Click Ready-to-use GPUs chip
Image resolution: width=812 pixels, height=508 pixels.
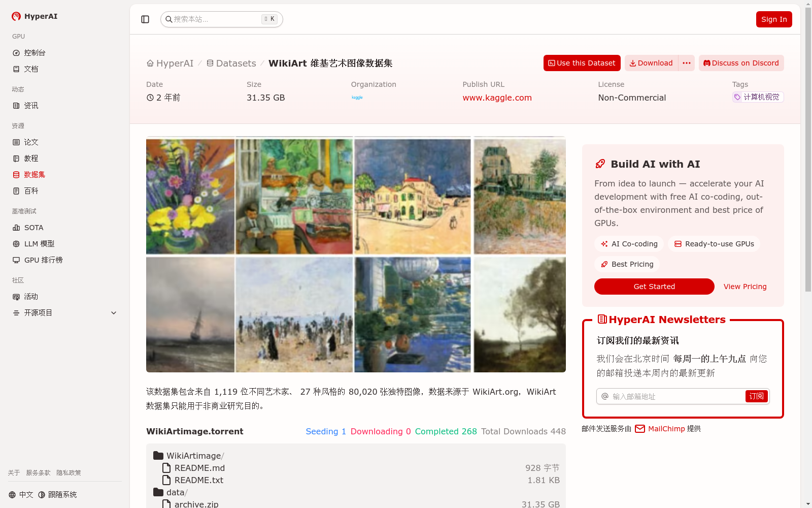[714, 244]
